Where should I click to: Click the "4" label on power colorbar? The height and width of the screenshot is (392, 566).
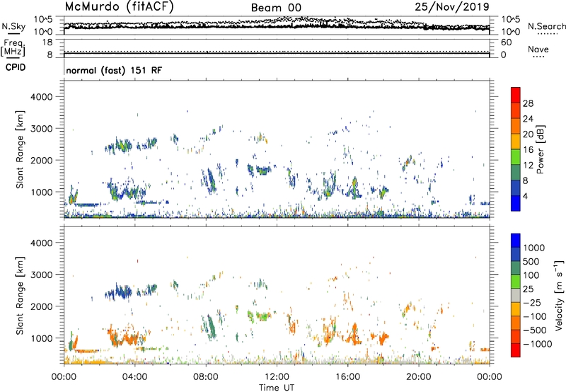525,196
